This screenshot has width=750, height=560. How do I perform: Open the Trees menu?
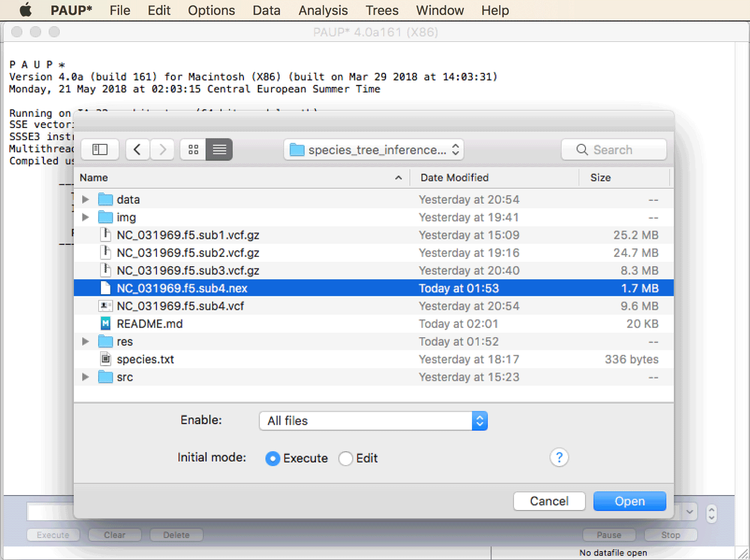(382, 10)
